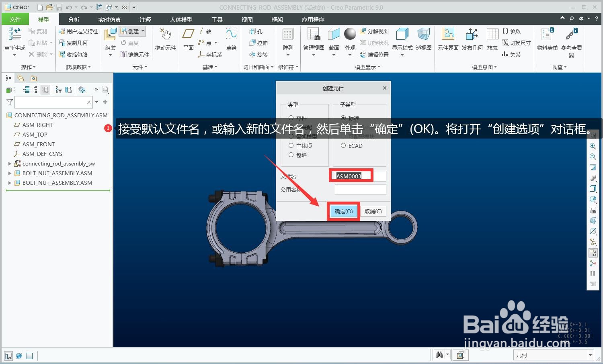This screenshot has width=603, height=364.
Task: Select the 标准 (Standard) subtype radio
Action: tap(343, 118)
